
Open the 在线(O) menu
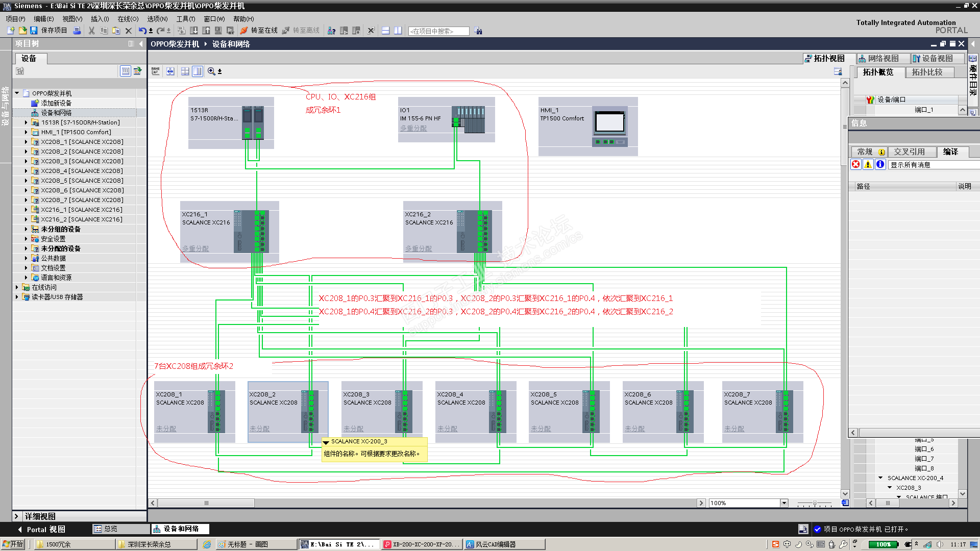coord(128,19)
